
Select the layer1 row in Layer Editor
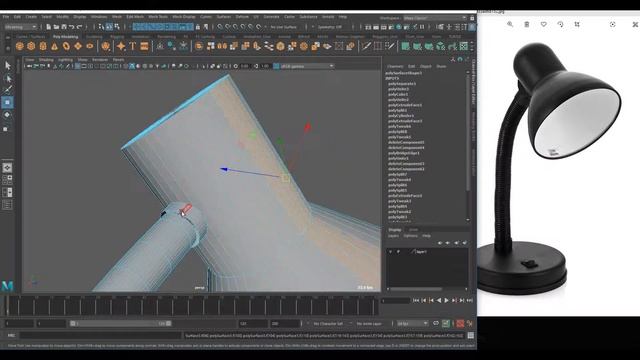pyautogui.click(x=427, y=252)
